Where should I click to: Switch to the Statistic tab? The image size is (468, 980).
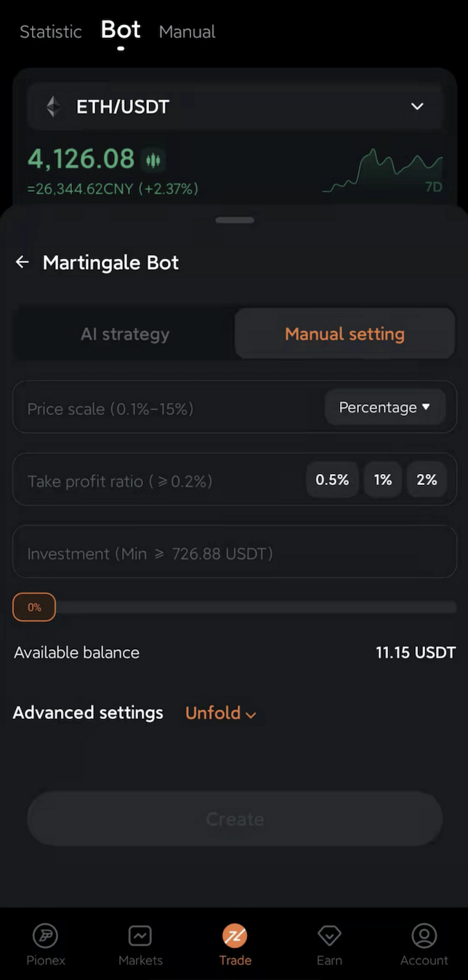50,32
